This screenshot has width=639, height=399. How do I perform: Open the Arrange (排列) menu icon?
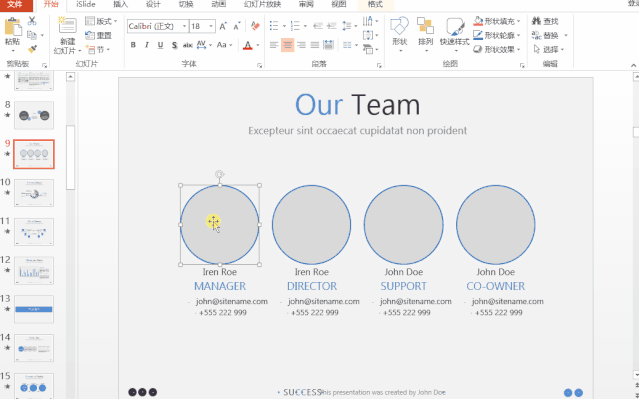tap(425, 35)
